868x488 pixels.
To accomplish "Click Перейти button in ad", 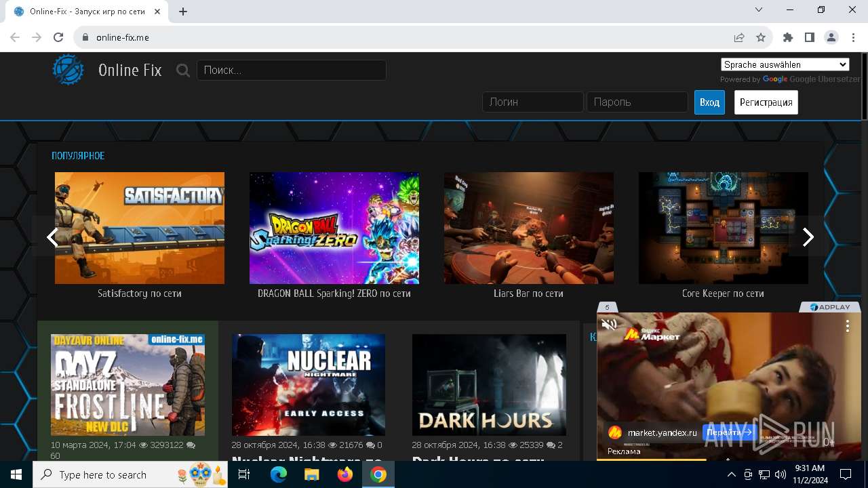I will tap(729, 432).
